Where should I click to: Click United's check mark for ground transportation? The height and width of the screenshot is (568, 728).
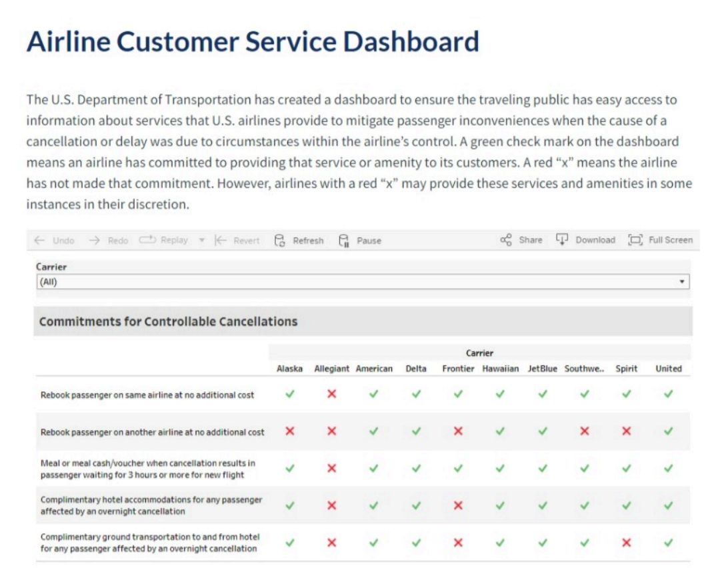click(669, 543)
